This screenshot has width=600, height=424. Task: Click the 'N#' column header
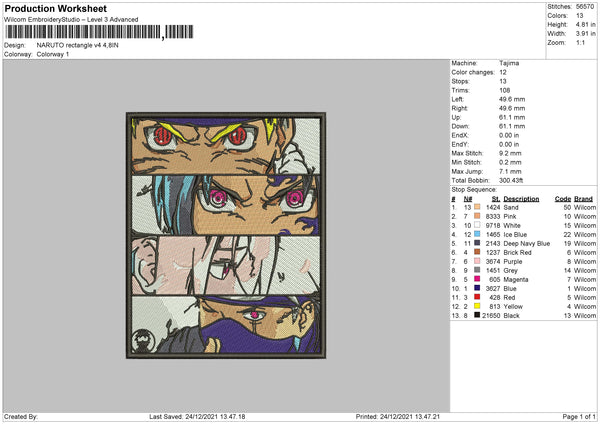point(468,199)
